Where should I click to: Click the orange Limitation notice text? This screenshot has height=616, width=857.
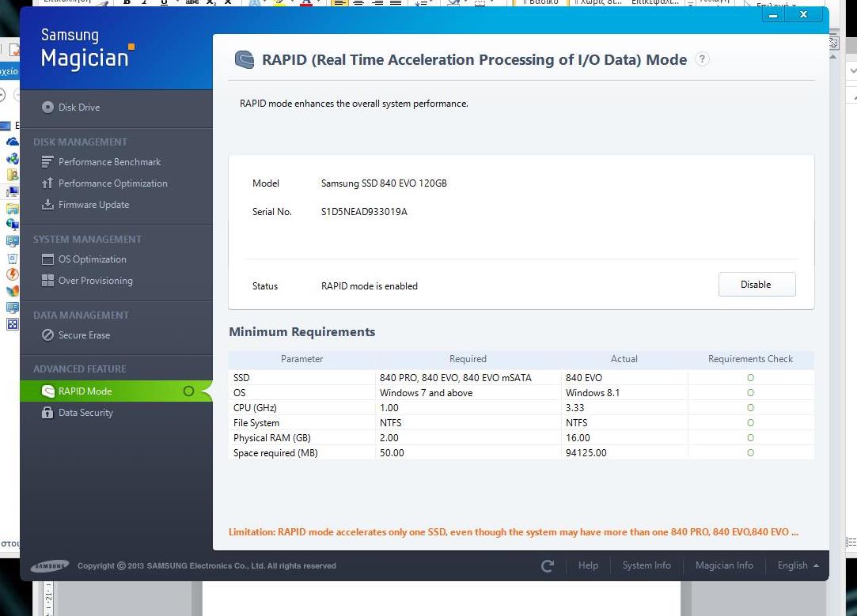(x=514, y=532)
